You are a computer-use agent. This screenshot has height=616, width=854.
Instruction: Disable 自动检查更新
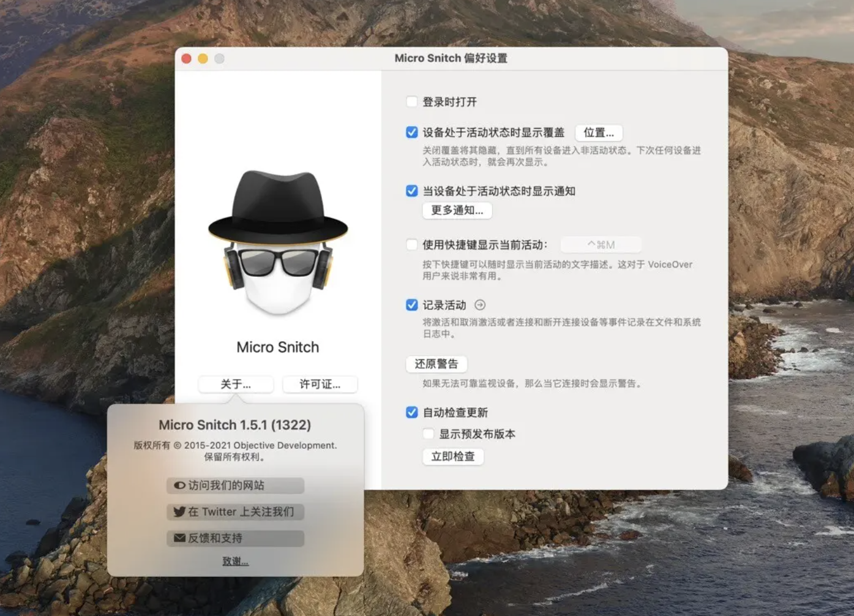[x=411, y=413]
